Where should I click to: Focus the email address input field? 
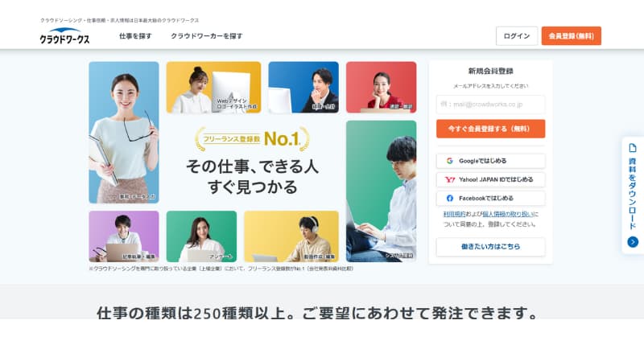[x=491, y=105]
